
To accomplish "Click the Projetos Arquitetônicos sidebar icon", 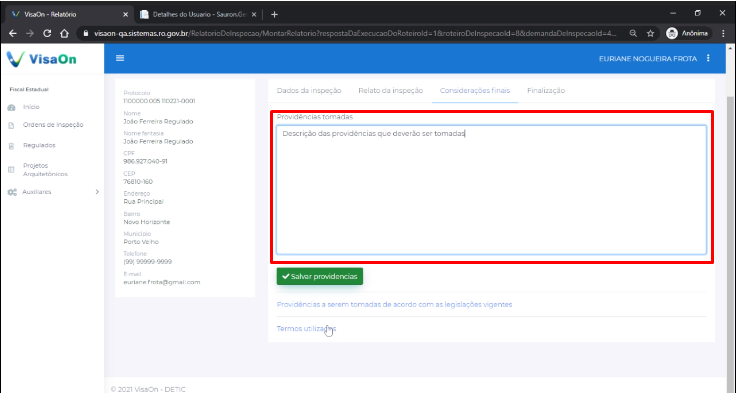I will (x=12, y=170).
